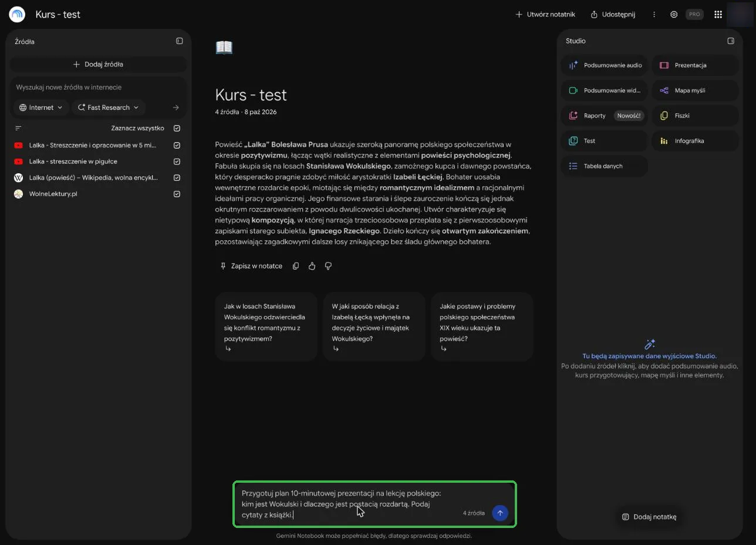Click the book emoji notebook icon
756x545 pixels.
(x=224, y=47)
